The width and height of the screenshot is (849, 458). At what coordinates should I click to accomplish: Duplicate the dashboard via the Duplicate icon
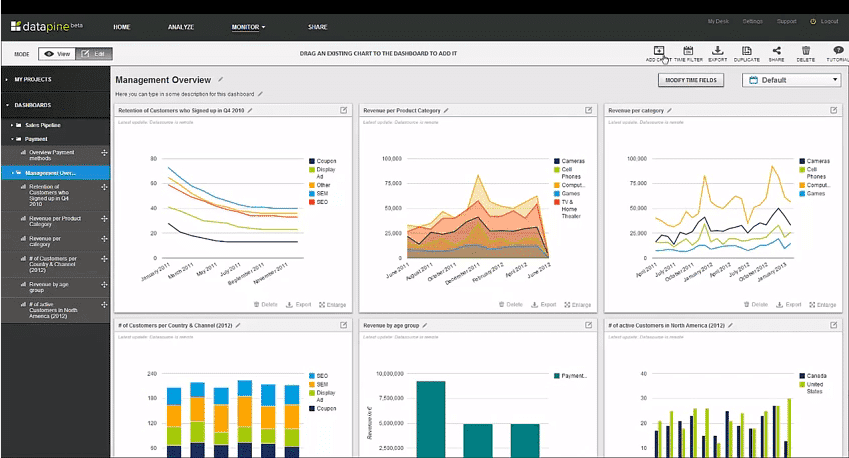(x=747, y=51)
